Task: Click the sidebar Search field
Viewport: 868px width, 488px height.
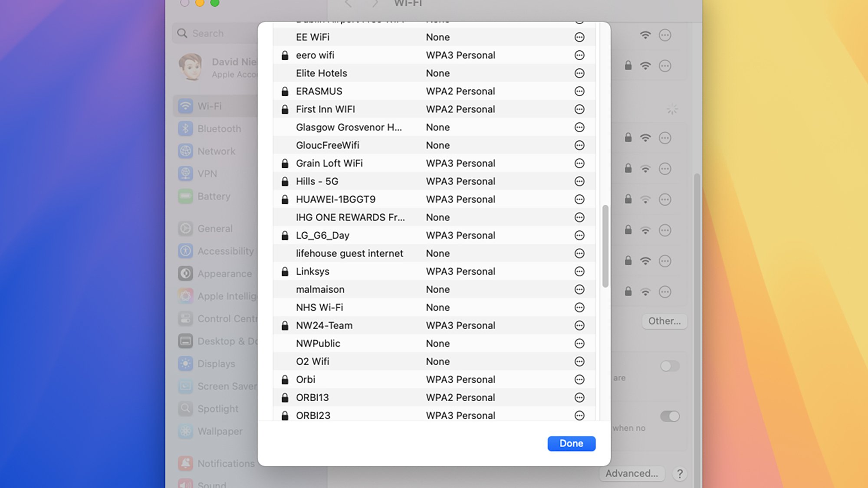Action: [216, 33]
